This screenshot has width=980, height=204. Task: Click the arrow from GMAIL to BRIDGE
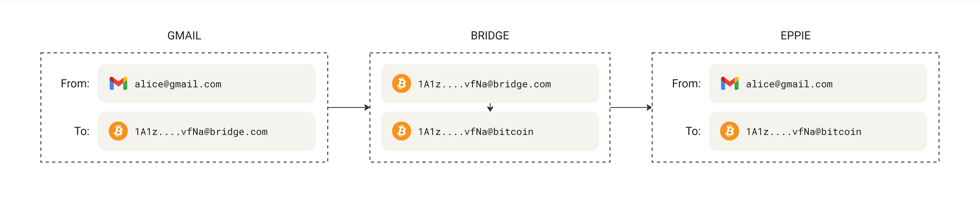348,108
